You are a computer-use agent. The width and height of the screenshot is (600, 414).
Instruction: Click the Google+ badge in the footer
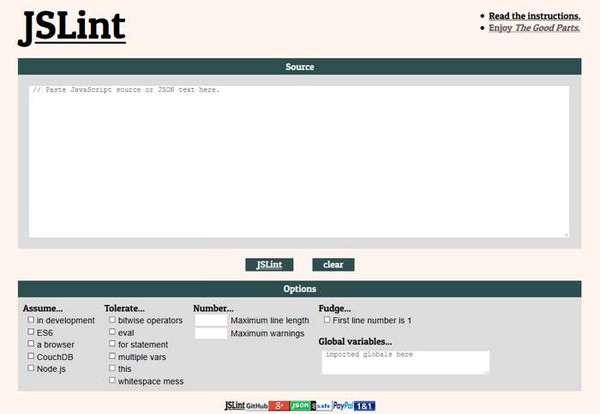click(279, 406)
